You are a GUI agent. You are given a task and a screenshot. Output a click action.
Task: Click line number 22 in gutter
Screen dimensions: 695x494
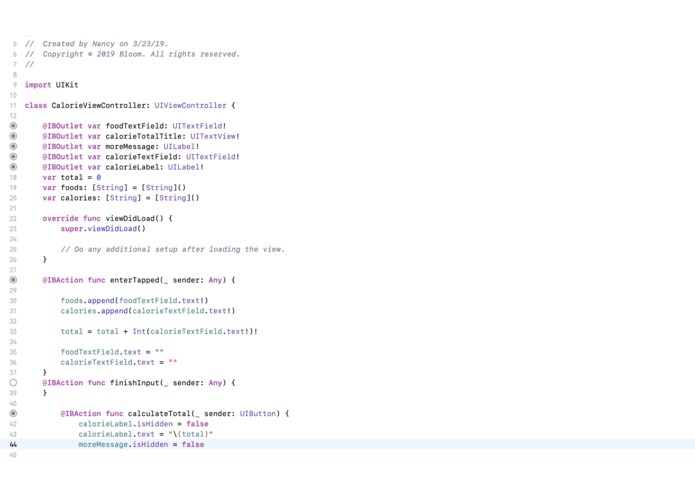pos(13,218)
